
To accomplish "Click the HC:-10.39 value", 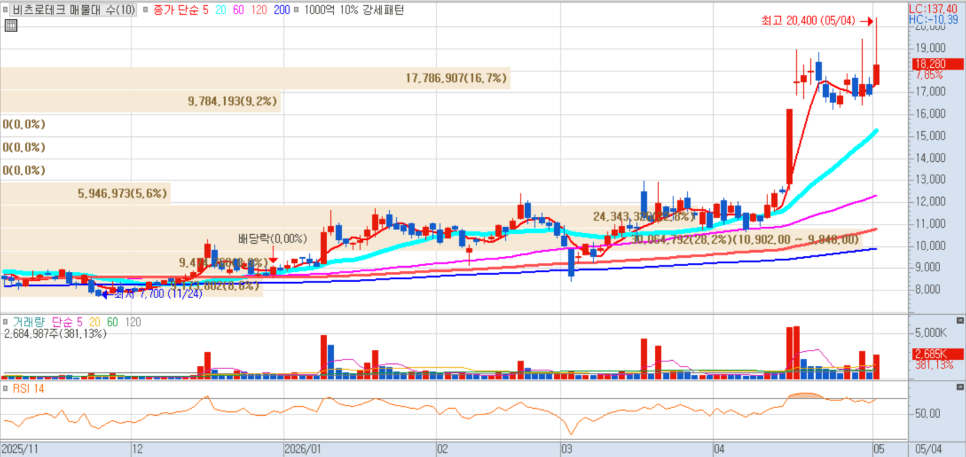I will pos(935,20).
